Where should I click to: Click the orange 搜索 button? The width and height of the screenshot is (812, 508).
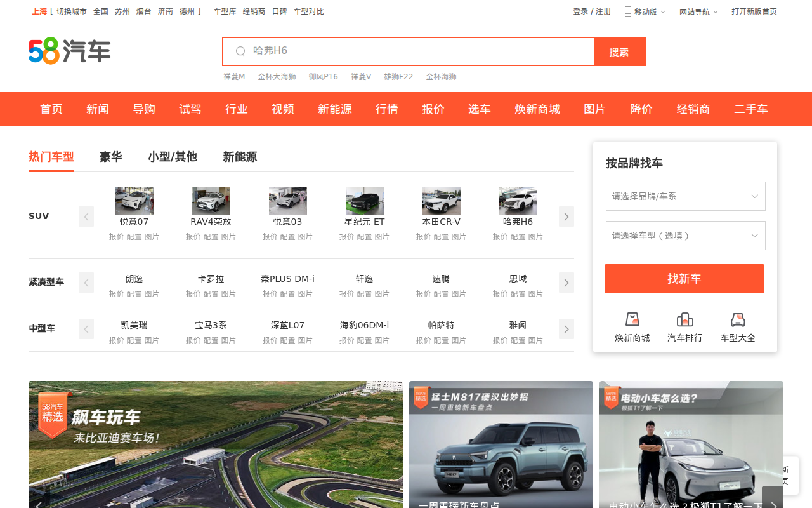coord(619,51)
